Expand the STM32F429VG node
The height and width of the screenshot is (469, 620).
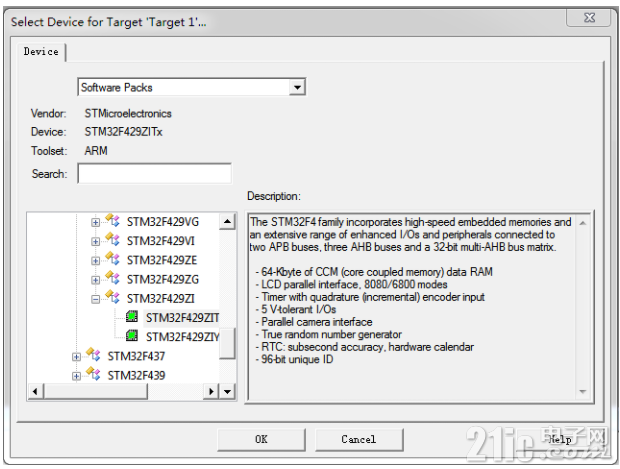point(95,222)
